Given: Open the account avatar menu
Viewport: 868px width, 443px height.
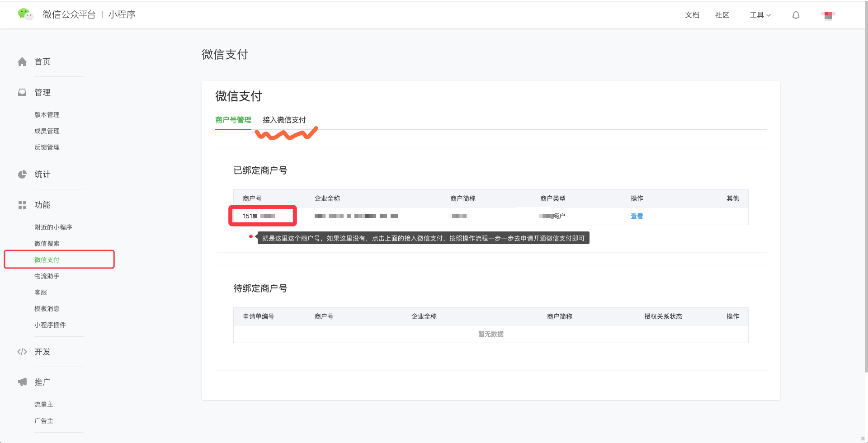Looking at the screenshot, I should [828, 15].
